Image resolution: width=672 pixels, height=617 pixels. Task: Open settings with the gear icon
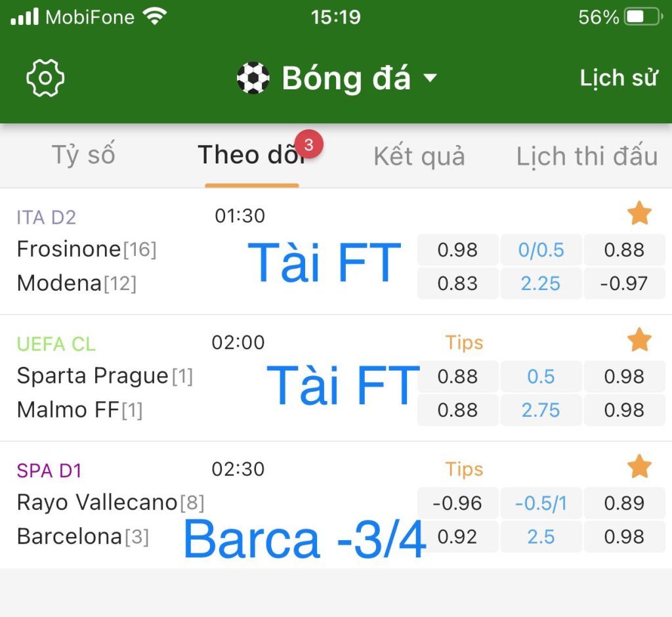click(45, 78)
